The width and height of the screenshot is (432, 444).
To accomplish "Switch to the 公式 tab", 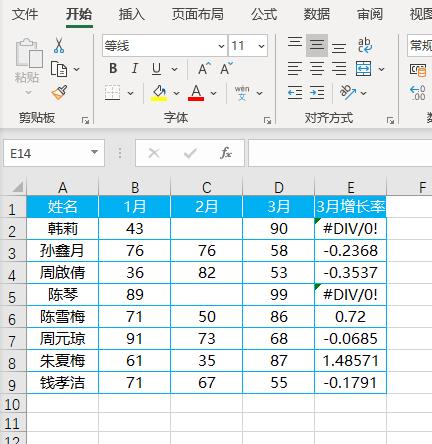I will click(x=264, y=15).
